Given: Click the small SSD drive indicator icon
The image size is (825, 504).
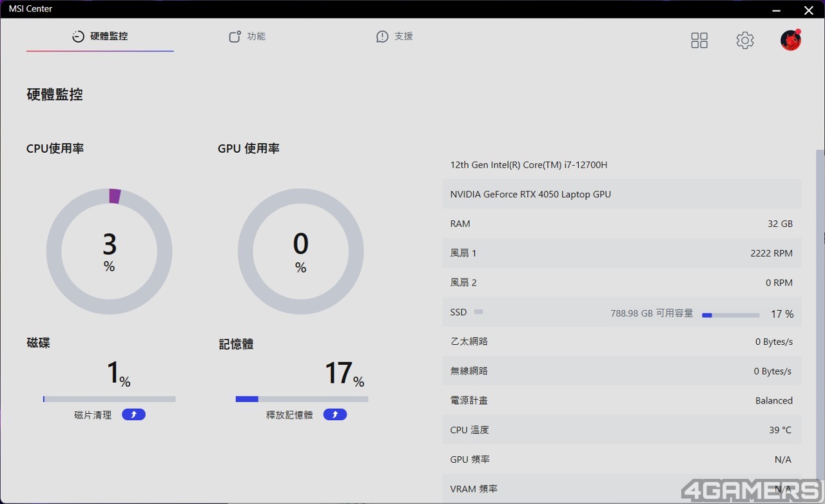Looking at the screenshot, I should [478, 312].
